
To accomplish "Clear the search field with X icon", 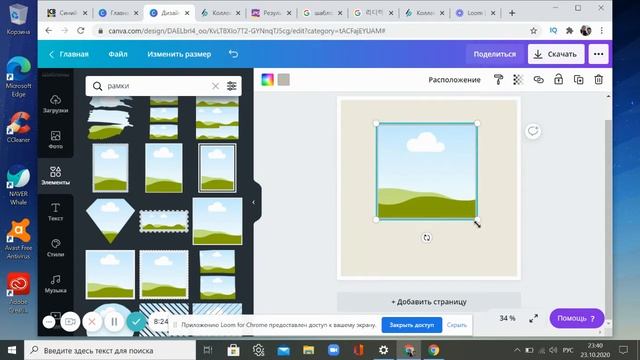I will 215,86.
